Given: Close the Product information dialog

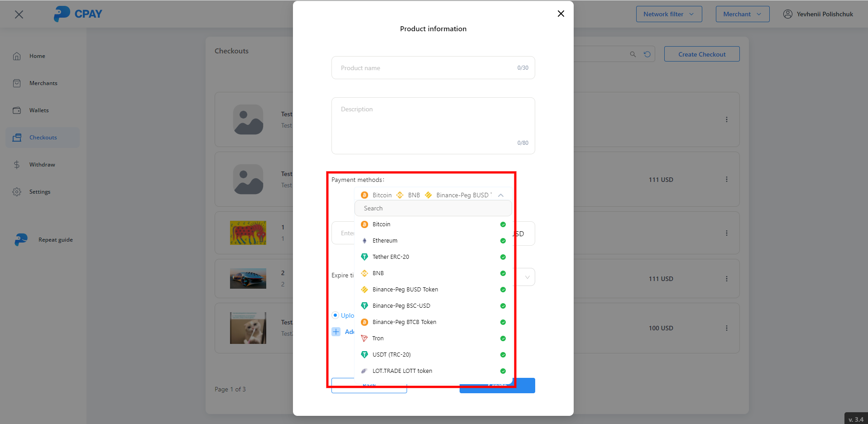Looking at the screenshot, I should point(561,14).
